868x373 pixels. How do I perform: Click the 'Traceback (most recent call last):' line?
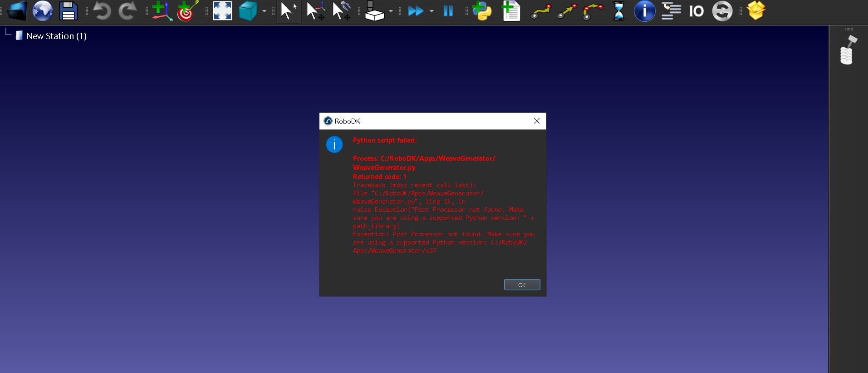click(414, 185)
